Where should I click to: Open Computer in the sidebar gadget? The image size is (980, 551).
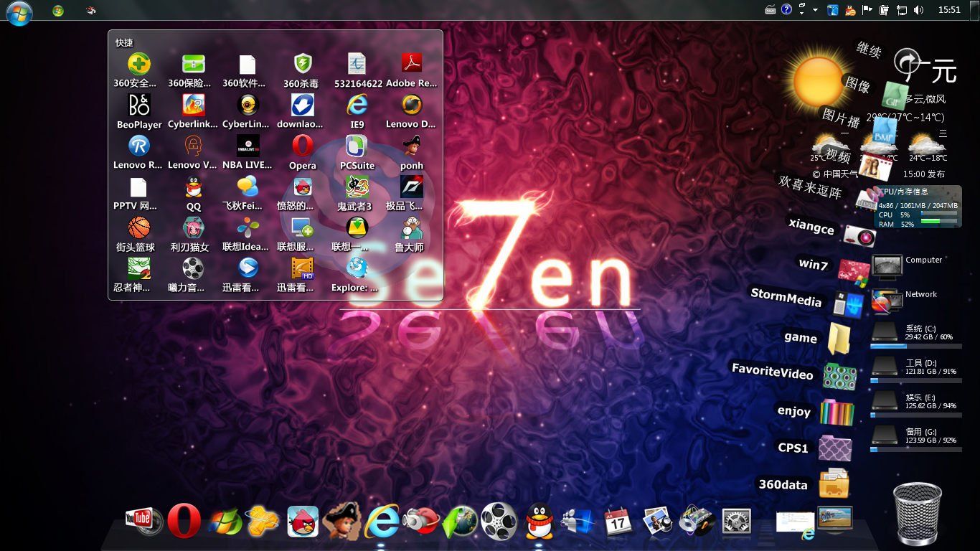[908, 266]
